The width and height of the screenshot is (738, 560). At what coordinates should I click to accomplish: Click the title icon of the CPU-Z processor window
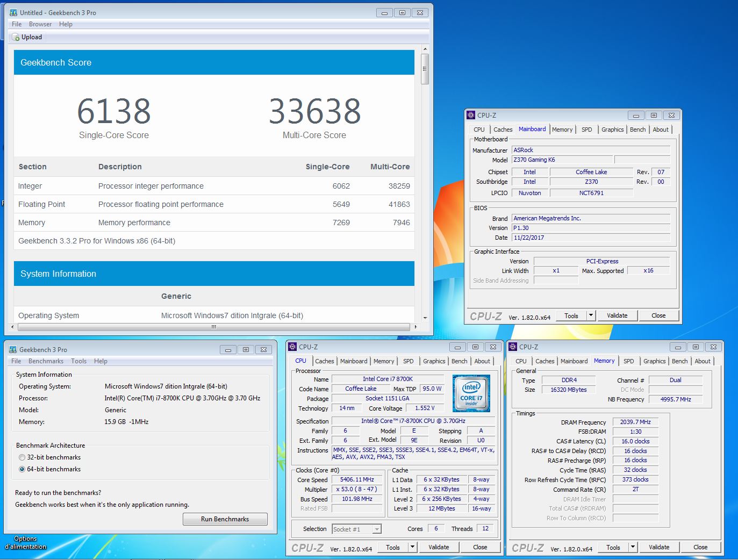click(x=292, y=347)
